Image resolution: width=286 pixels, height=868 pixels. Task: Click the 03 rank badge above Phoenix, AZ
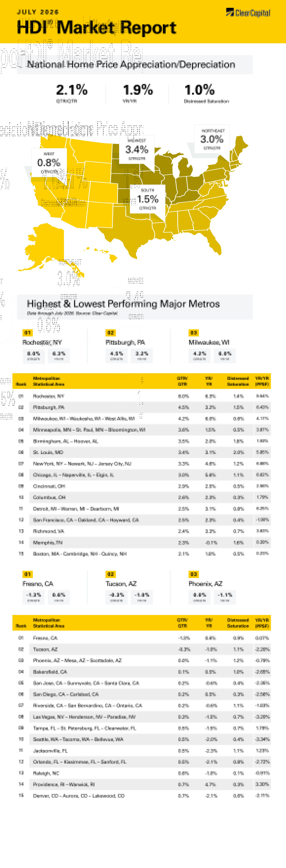pos(194,574)
